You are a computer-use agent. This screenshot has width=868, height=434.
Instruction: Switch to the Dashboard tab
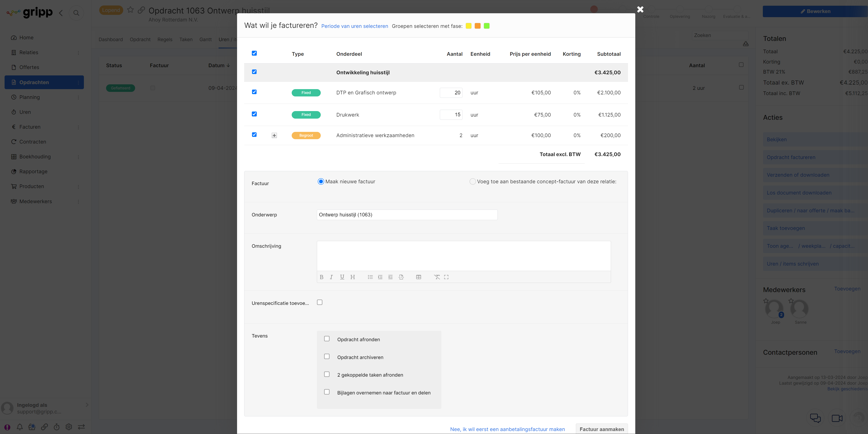[110, 40]
